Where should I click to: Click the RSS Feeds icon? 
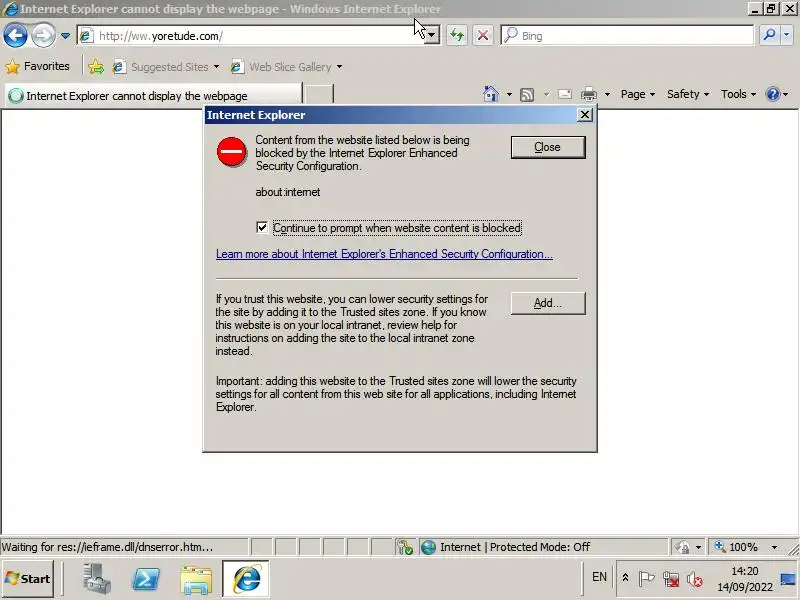click(x=527, y=94)
